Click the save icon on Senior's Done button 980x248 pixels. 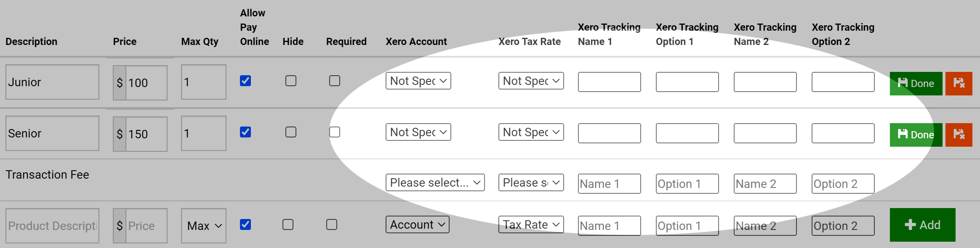pos(902,135)
